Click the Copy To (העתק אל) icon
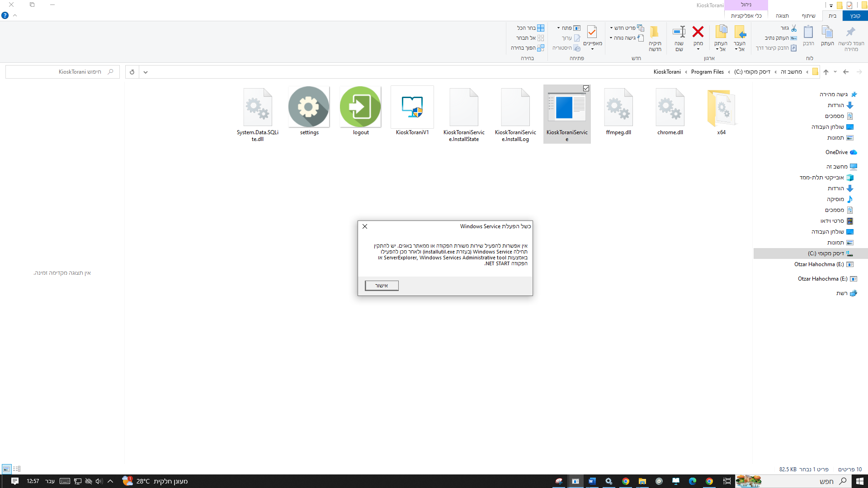Viewport: 868px width, 488px height. click(x=721, y=32)
